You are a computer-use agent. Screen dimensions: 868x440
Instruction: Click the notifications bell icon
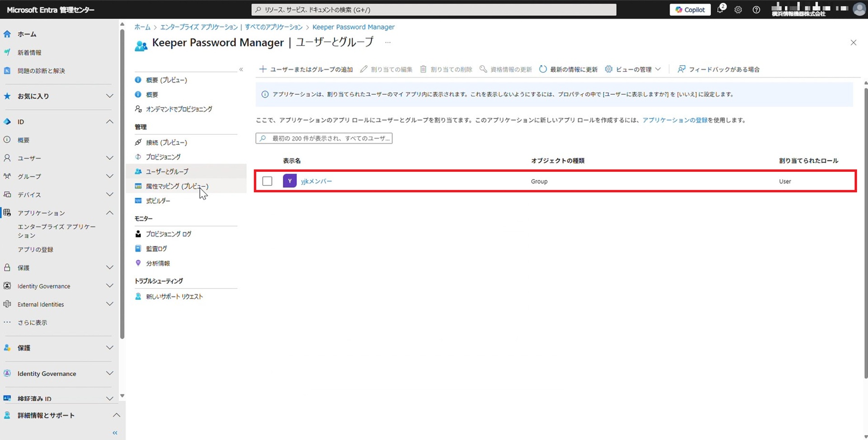point(720,9)
